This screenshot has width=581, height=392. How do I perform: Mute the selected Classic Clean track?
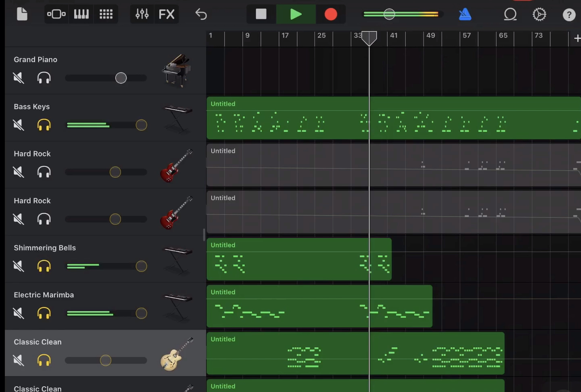tap(19, 360)
